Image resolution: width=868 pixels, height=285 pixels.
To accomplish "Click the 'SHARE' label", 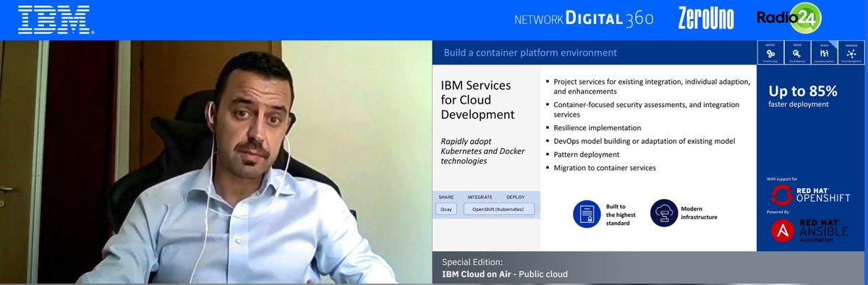I will click(x=446, y=196).
